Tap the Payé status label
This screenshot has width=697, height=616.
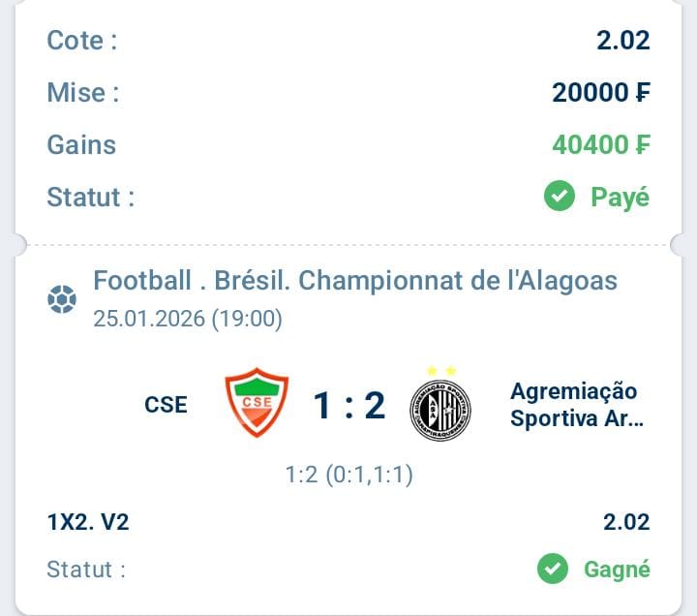point(620,197)
